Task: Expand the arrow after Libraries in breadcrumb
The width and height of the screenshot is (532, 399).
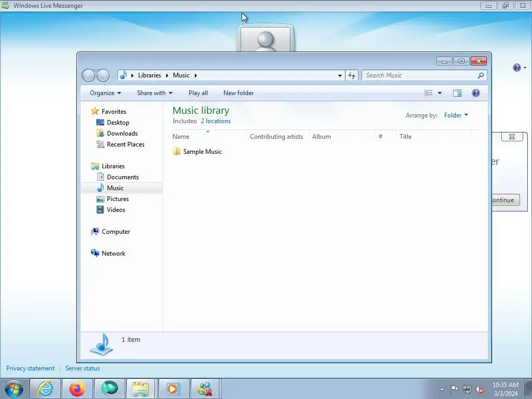Action: 167,75
